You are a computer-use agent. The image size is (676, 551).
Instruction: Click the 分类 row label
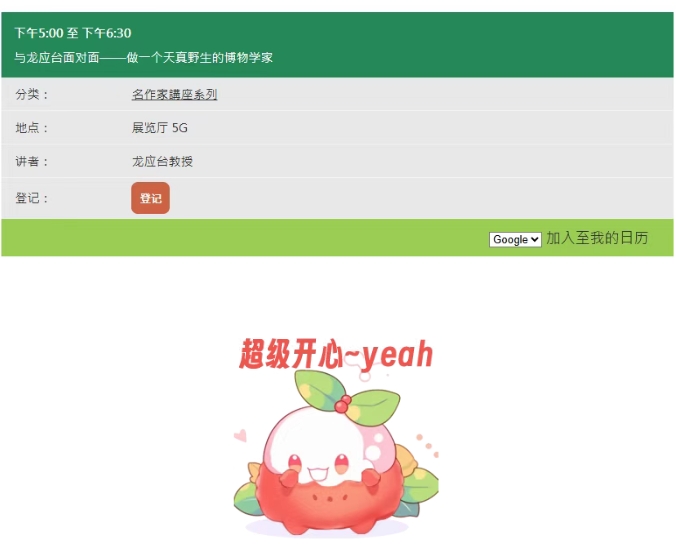tap(31, 94)
